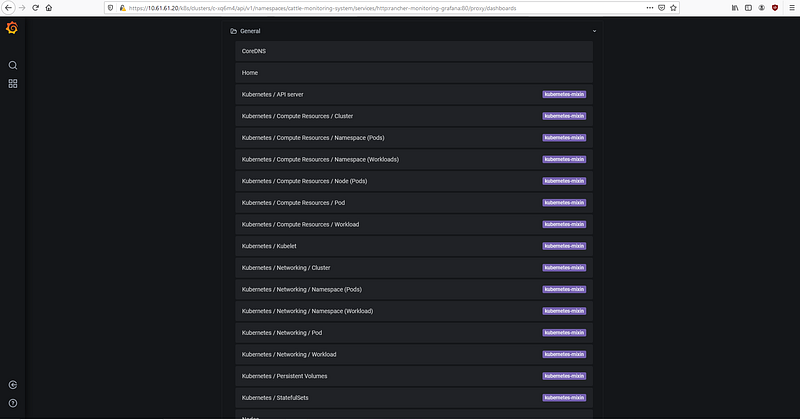This screenshot has height=420, width=800.
Task: Click the Save to Pocket icon
Action: click(661, 8)
